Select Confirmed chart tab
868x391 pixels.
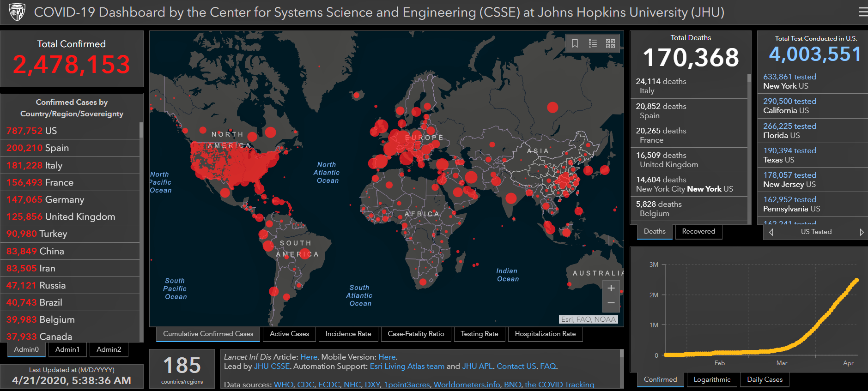(x=660, y=379)
